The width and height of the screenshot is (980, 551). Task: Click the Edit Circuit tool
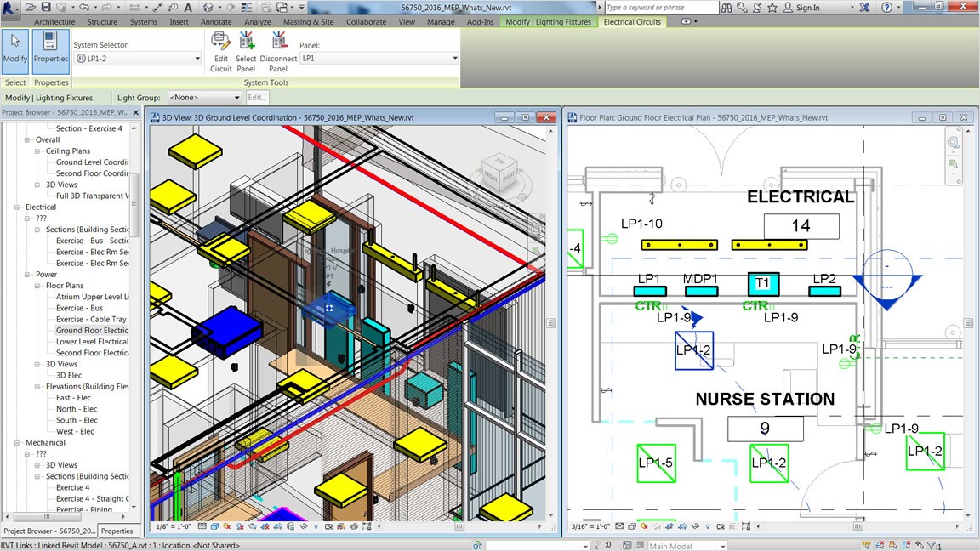click(x=220, y=53)
